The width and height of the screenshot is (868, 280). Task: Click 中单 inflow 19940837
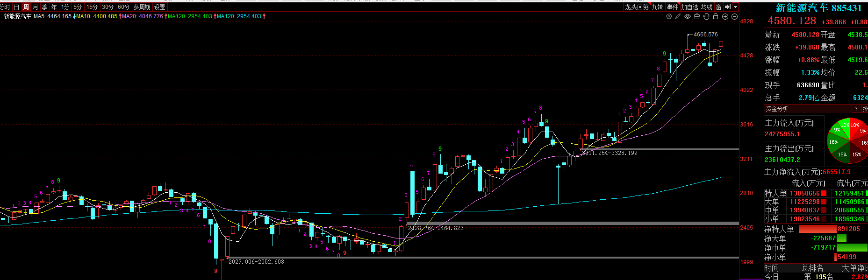[x=805, y=210]
